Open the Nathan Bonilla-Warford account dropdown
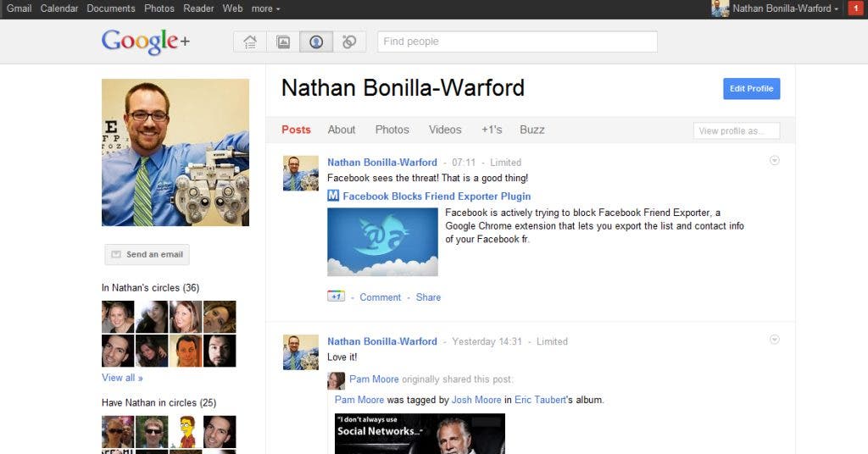 [x=785, y=8]
